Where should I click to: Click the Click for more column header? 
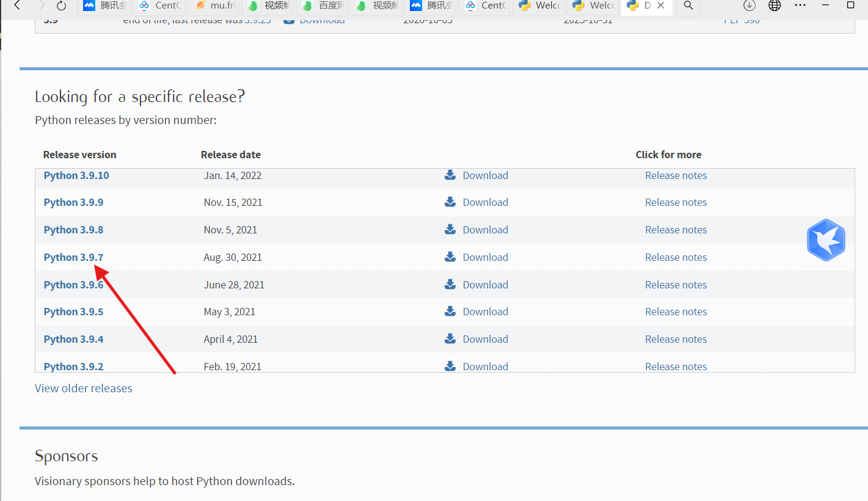pyautogui.click(x=668, y=155)
